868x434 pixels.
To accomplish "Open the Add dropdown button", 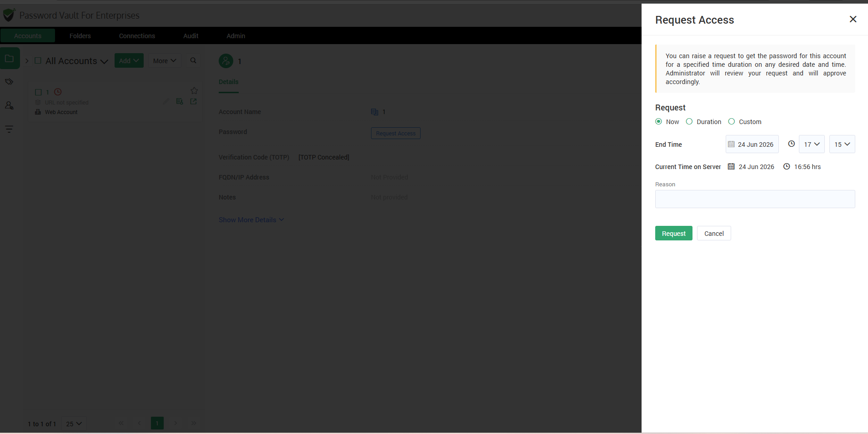I will pyautogui.click(x=129, y=60).
